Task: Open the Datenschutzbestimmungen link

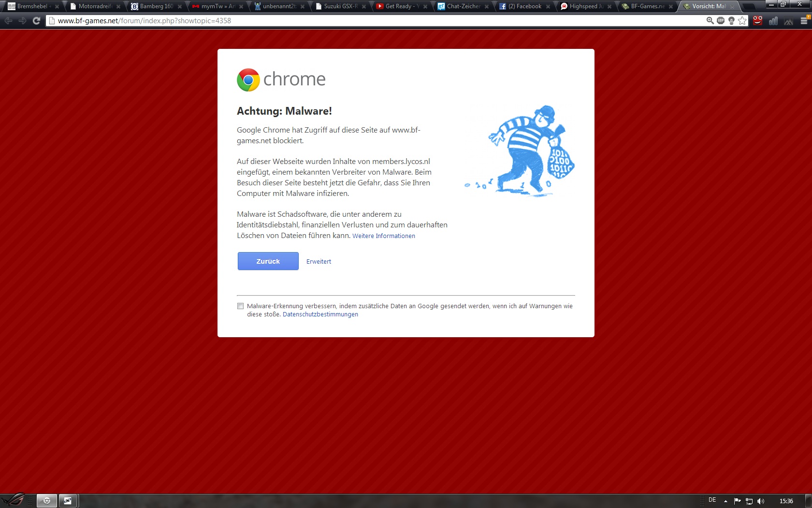Action: pyautogui.click(x=320, y=314)
